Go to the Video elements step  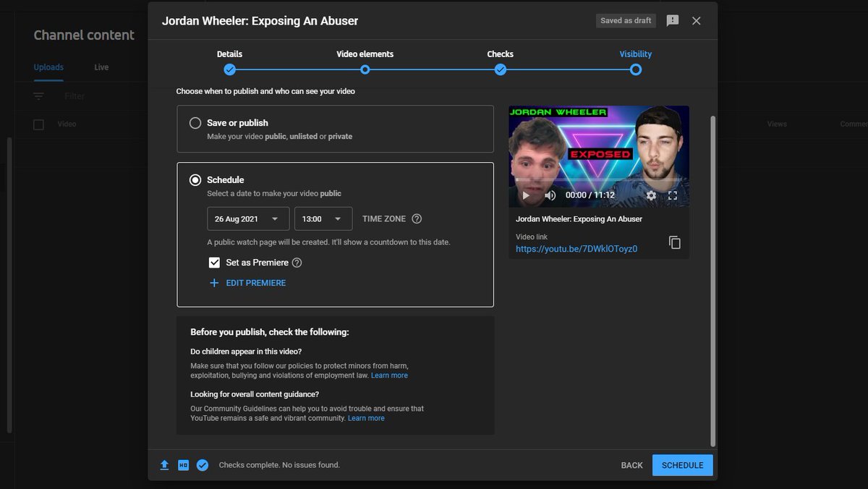(365, 63)
